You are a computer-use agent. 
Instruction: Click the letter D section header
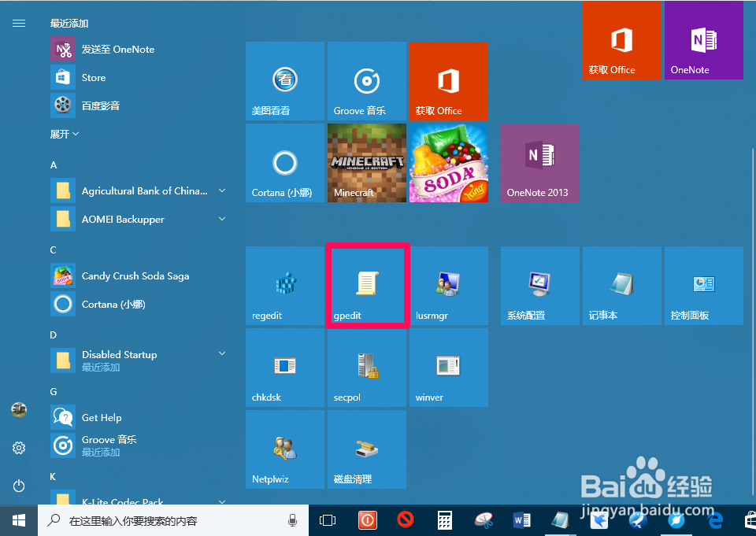click(53, 335)
